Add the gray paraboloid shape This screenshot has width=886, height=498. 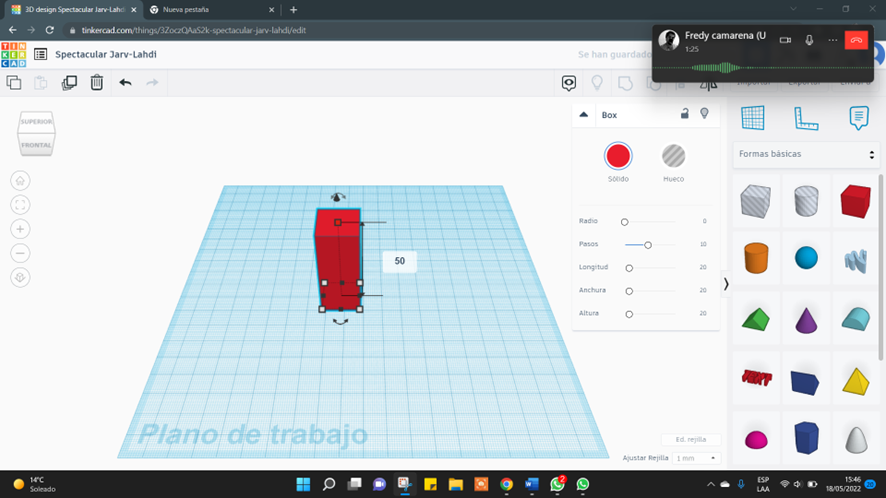(x=856, y=440)
